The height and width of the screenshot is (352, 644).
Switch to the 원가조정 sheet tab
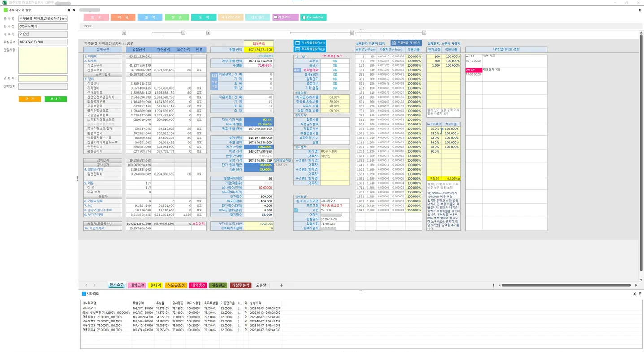(117, 285)
